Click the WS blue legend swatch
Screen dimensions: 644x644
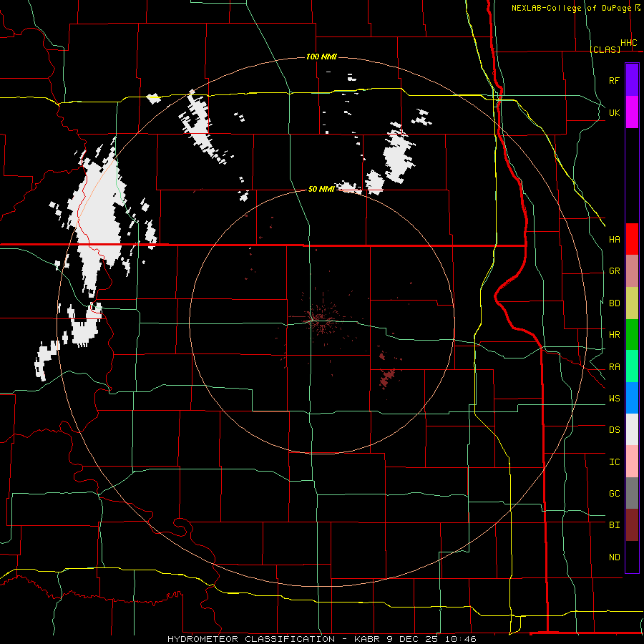coord(632,398)
